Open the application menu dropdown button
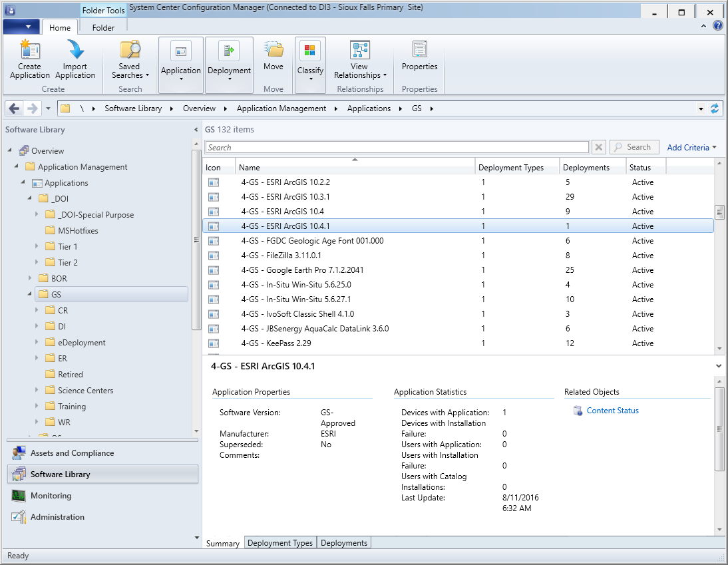728x565 pixels. [22, 27]
